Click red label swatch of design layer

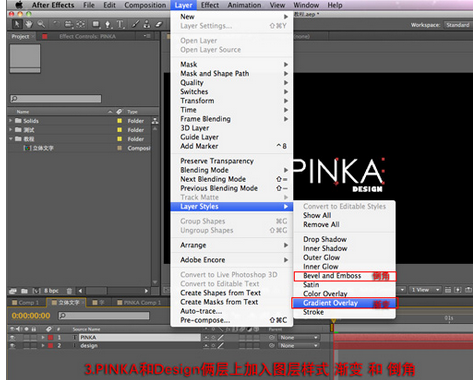click(x=51, y=346)
